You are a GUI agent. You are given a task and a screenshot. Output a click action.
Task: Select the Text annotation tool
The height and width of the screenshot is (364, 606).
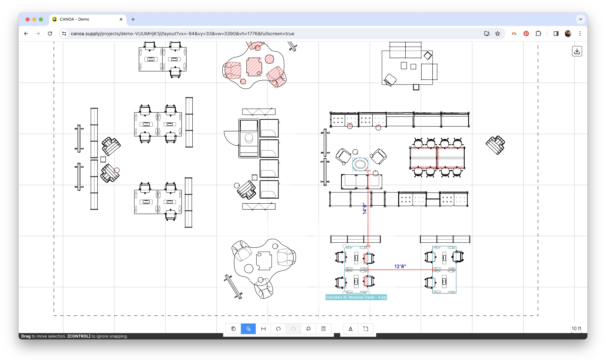[x=350, y=329]
